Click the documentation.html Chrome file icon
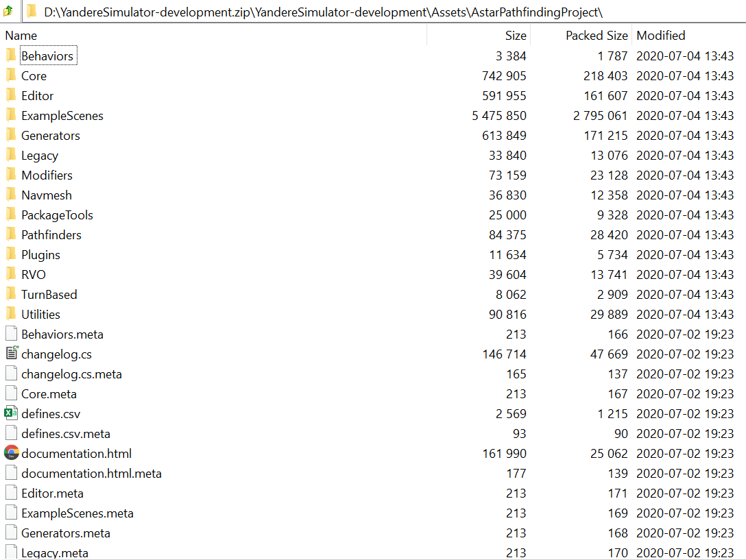 pos(12,452)
